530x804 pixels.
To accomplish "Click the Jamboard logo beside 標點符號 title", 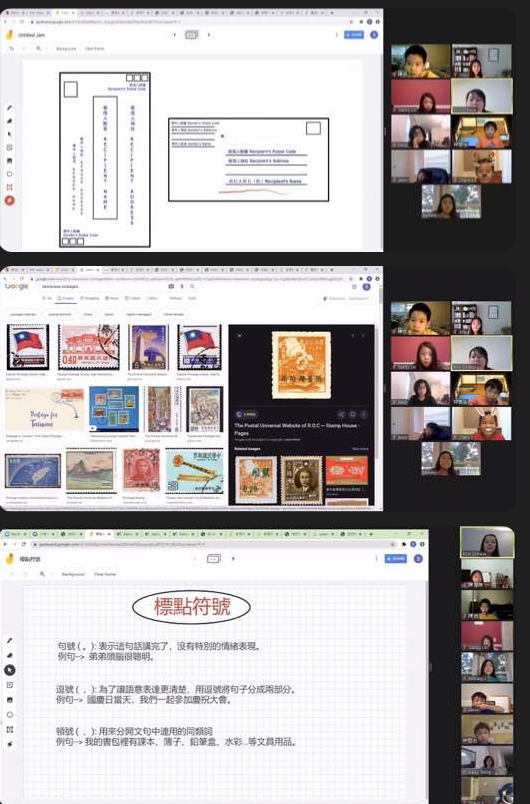I will 9,559.
